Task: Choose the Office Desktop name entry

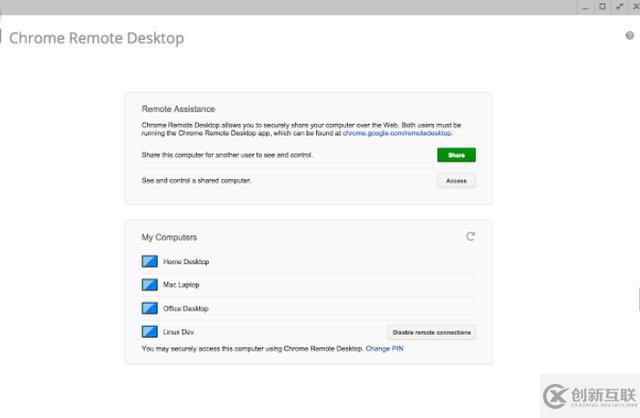Action: click(186, 308)
